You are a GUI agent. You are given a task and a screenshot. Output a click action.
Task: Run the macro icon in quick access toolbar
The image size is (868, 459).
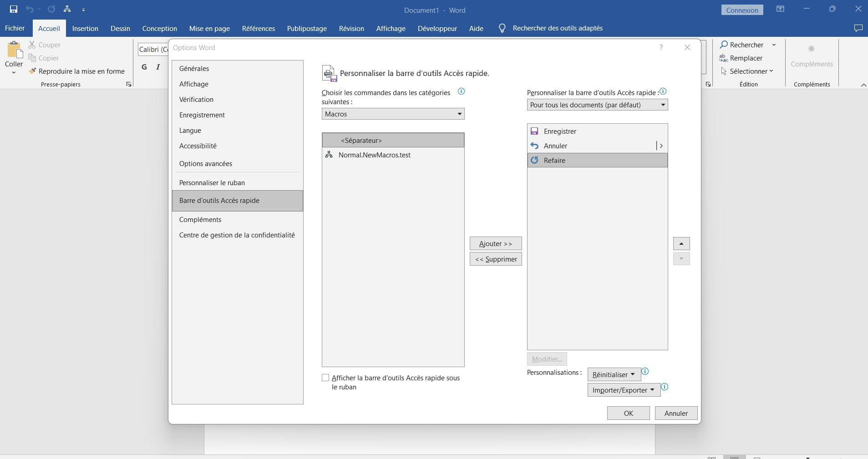point(67,10)
